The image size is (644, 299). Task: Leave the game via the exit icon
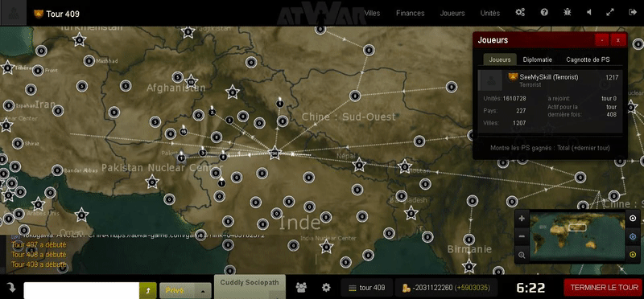[x=633, y=12]
